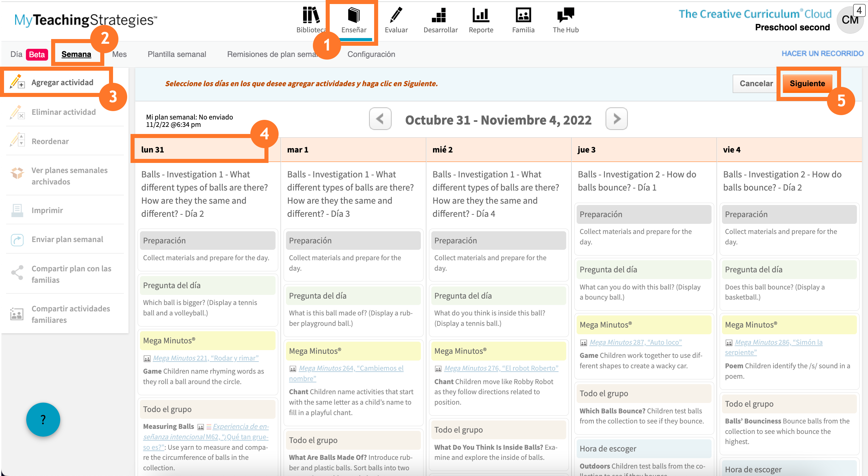Click the Evaluar pencil icon
The image size is (868, 476).
coord(396,15)
